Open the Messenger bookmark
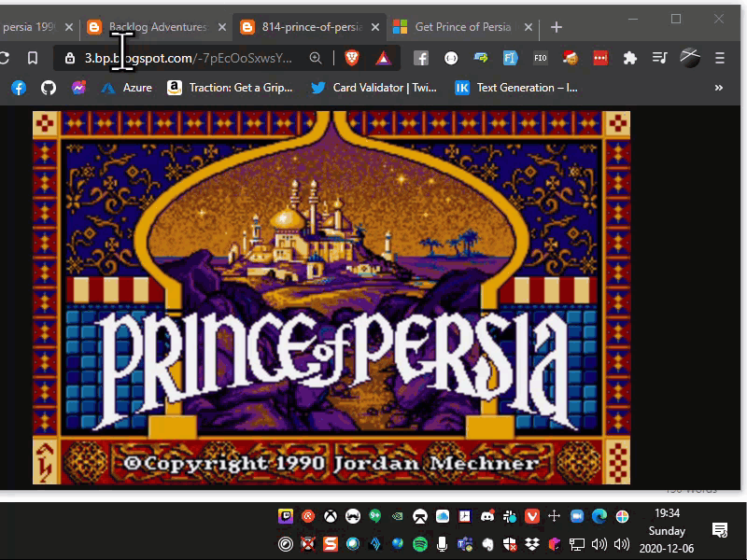The image size is (747, 560). click(78, 88)
